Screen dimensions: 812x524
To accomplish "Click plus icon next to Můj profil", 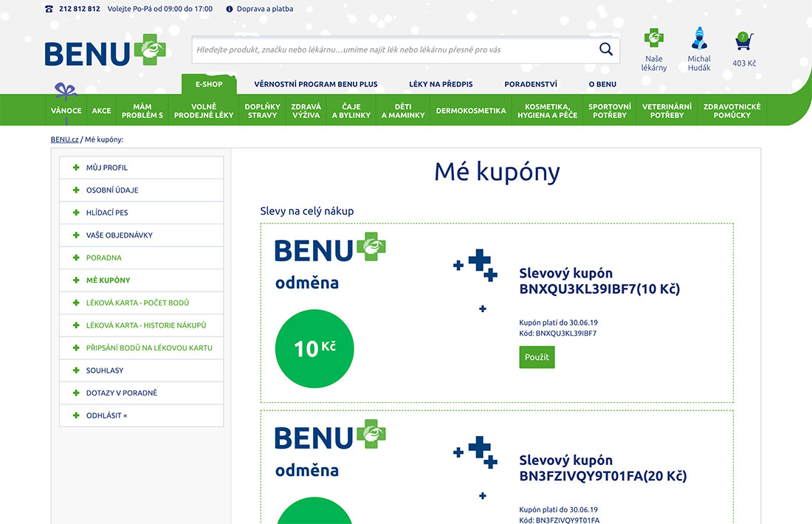I will pos(76,168).
